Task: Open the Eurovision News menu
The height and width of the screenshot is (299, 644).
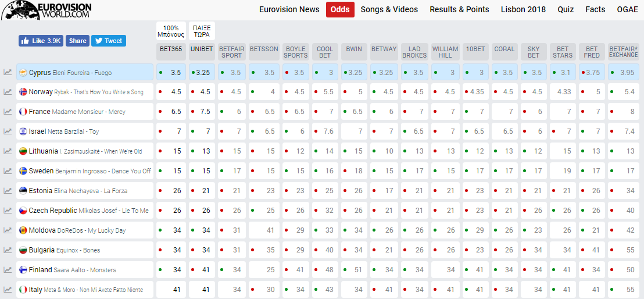Action: point(289,9)
